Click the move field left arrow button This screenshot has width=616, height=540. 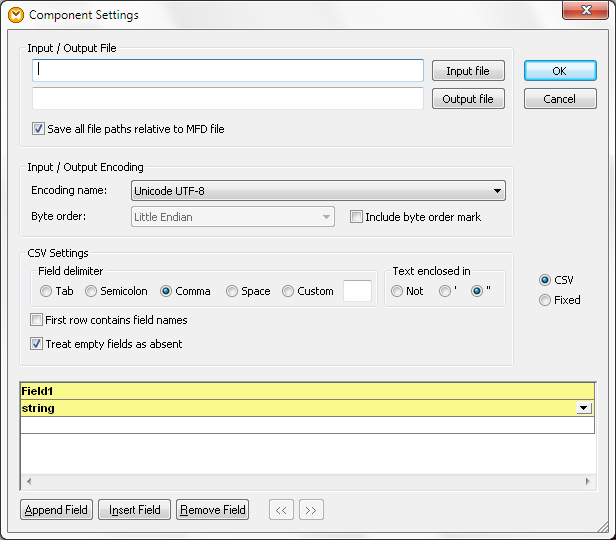click(x=281, y=510)
